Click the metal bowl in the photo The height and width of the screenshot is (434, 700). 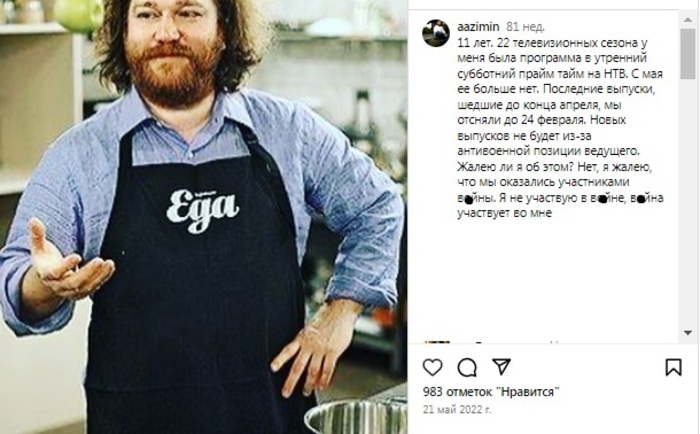pos(356,417)
